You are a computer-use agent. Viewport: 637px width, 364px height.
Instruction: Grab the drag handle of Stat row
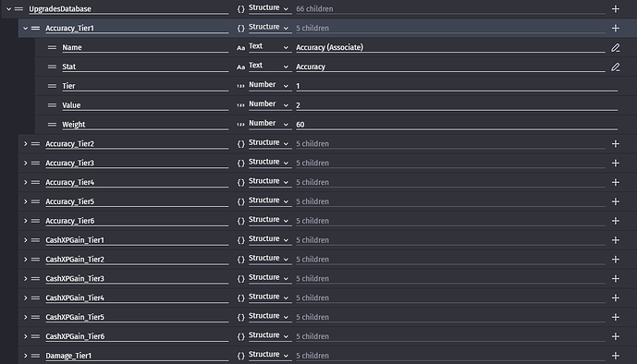point(52,67)
